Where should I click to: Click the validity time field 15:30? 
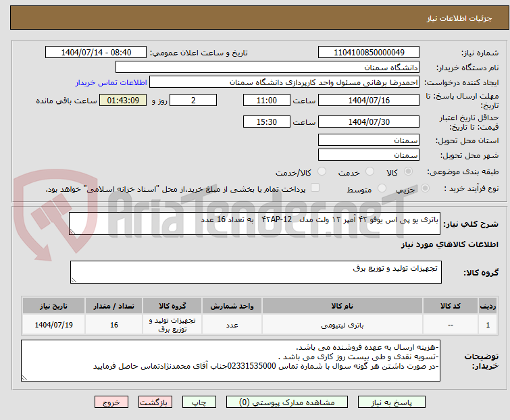(x=266, y=122)
